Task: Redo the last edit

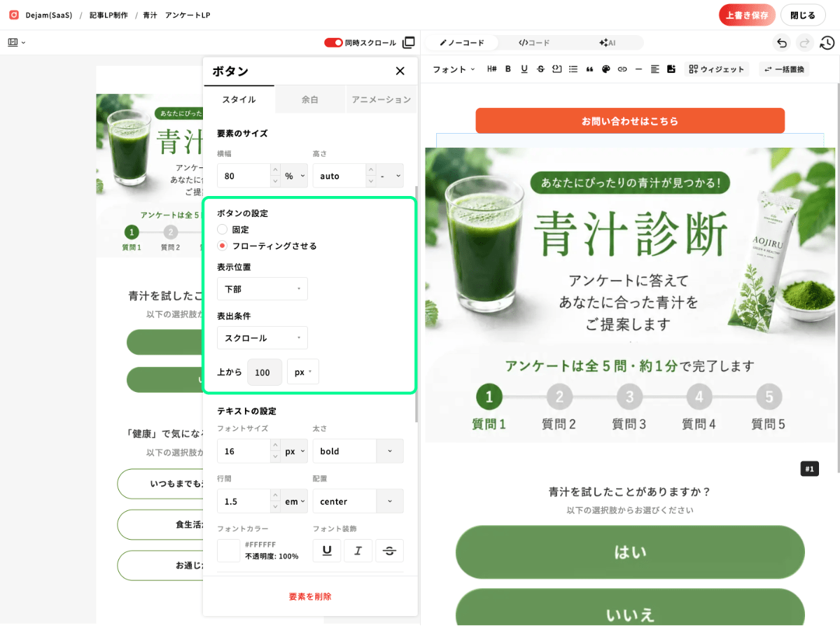Action: tap(805, 43)
